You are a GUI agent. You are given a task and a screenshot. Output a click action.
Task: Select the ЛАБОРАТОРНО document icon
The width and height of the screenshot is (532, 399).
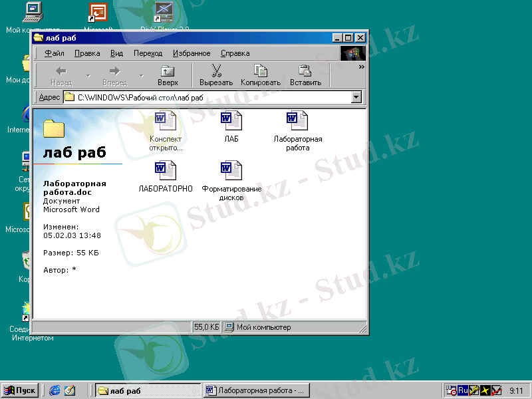tap(166, 171)
